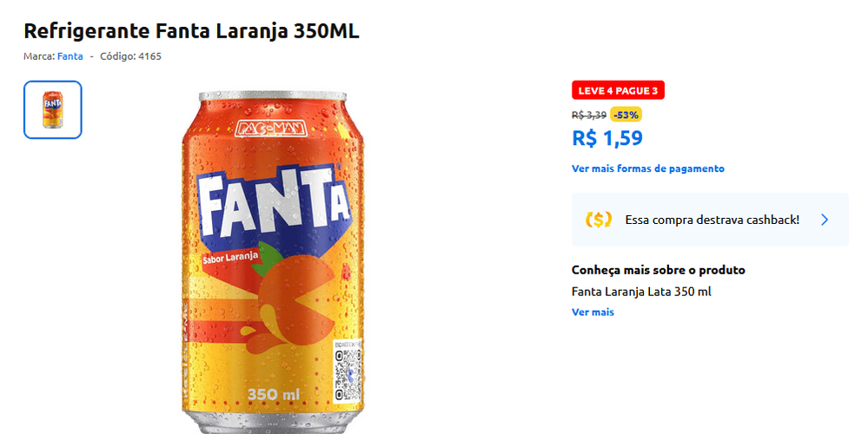Click the yellow cashback dollar icon

599,220
